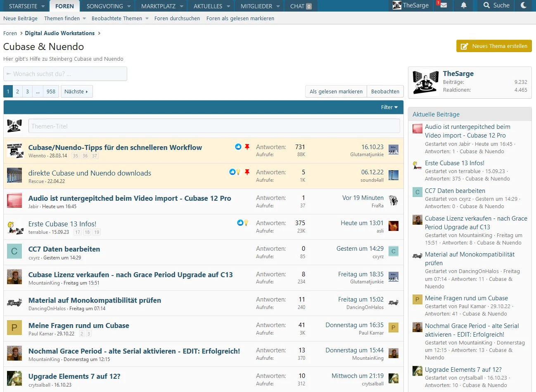Open the Beobachtete Themen submenu

(147, 19)
